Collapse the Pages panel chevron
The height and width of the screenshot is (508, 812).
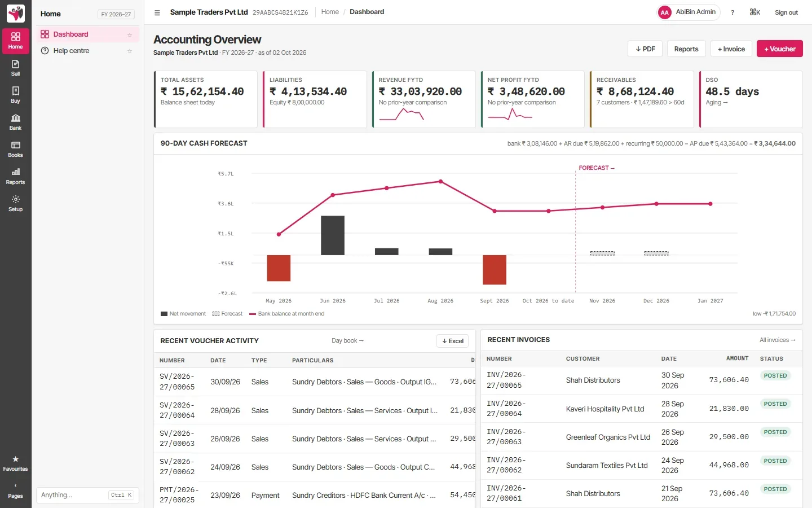tap(15, 491)
